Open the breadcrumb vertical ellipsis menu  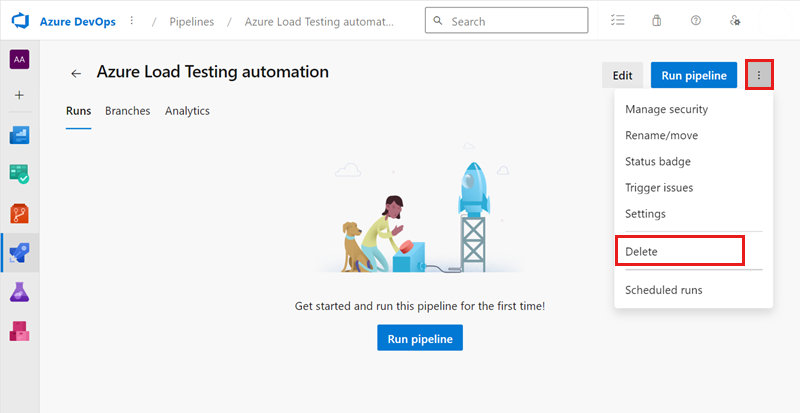pos(132,21)
